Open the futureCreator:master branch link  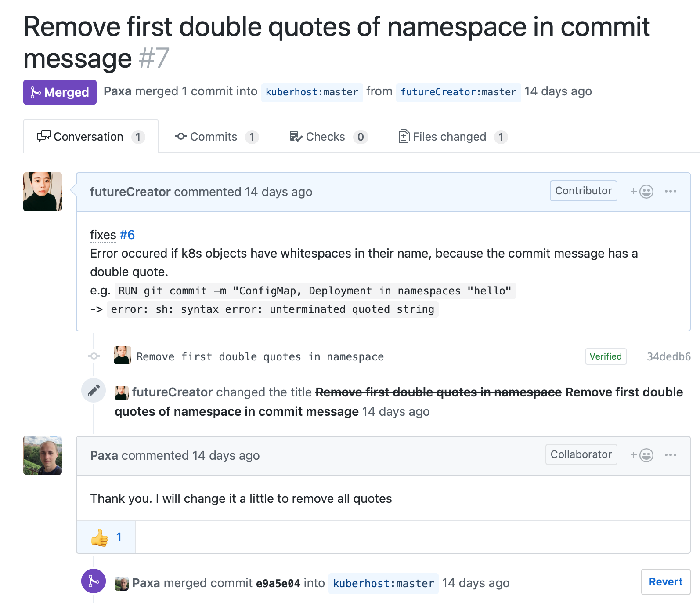click(x=458, y=92)
